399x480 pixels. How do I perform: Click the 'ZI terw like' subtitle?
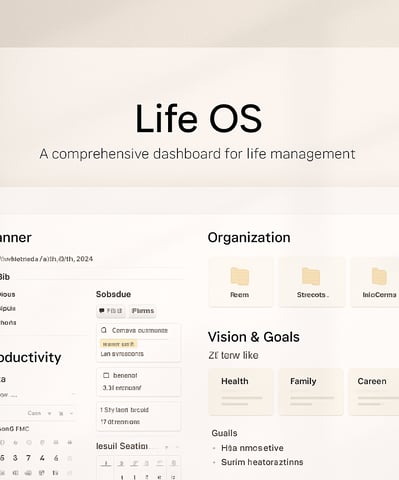click(233, 355)
